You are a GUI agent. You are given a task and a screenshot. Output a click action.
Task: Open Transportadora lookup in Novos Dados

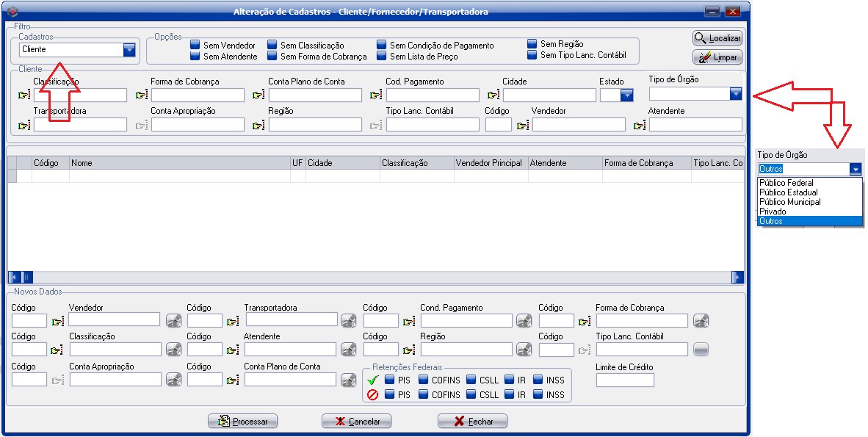(x=233, y=321)
